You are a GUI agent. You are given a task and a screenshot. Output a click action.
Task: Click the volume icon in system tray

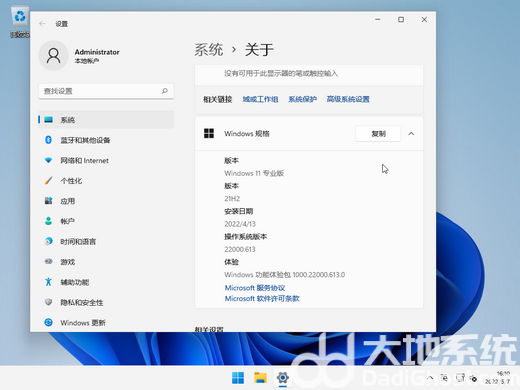tap(473, 378)
